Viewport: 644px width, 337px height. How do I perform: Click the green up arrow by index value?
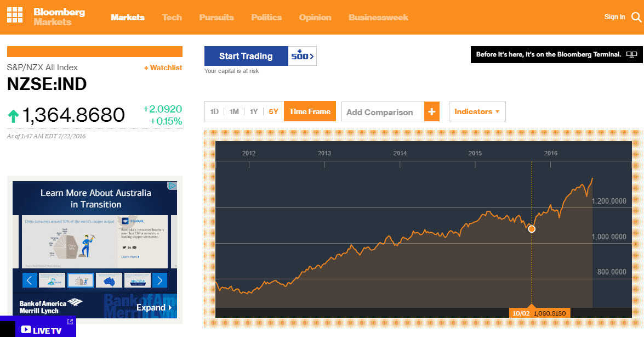pyautogui.click(x=13, y=116)
